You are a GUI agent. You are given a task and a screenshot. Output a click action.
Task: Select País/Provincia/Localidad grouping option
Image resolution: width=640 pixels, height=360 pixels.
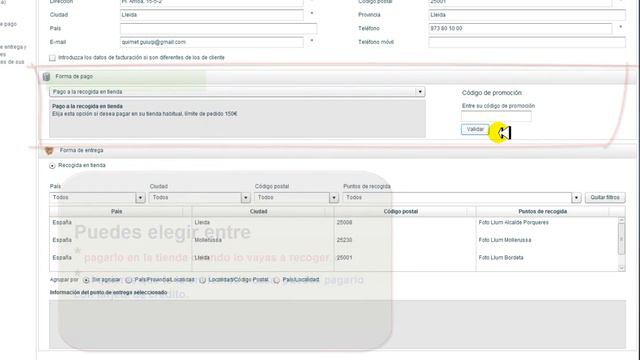coord(129,280)
